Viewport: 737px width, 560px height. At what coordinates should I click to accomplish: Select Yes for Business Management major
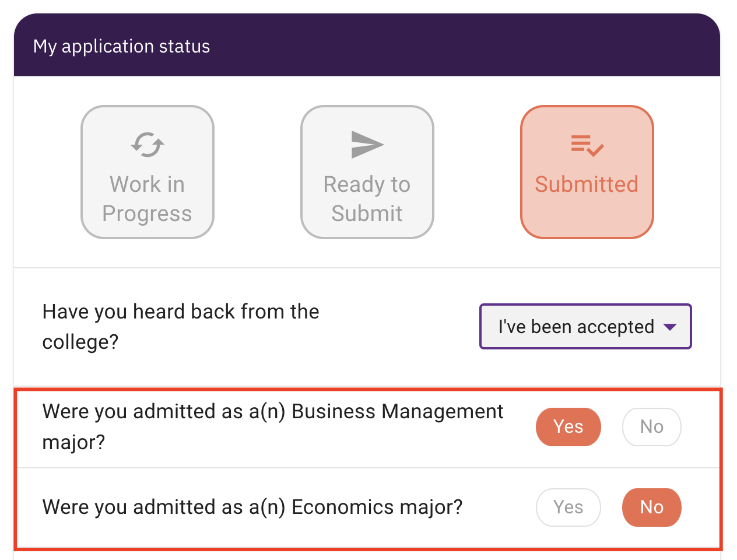(568, 427)
